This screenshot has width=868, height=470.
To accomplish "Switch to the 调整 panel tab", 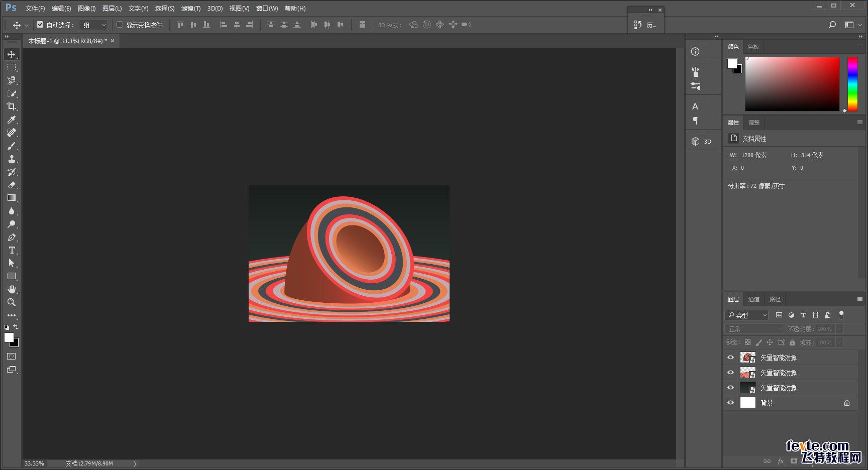I will coord(754,123).
